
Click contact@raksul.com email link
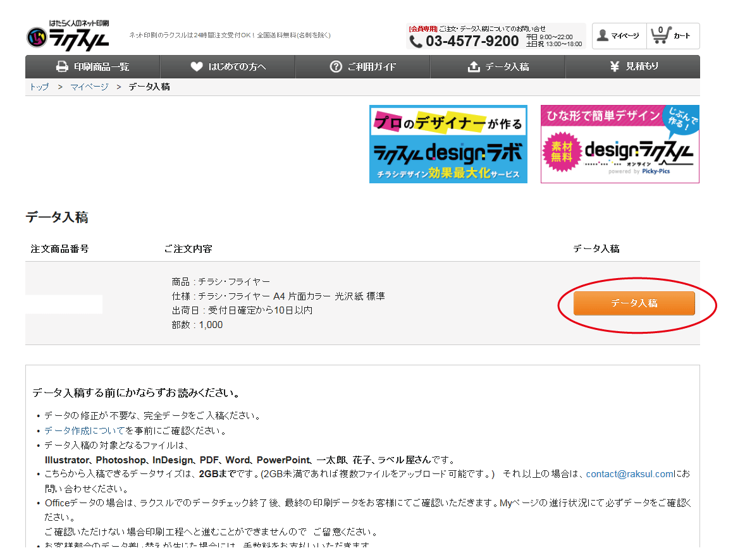[x=630, y=474]
